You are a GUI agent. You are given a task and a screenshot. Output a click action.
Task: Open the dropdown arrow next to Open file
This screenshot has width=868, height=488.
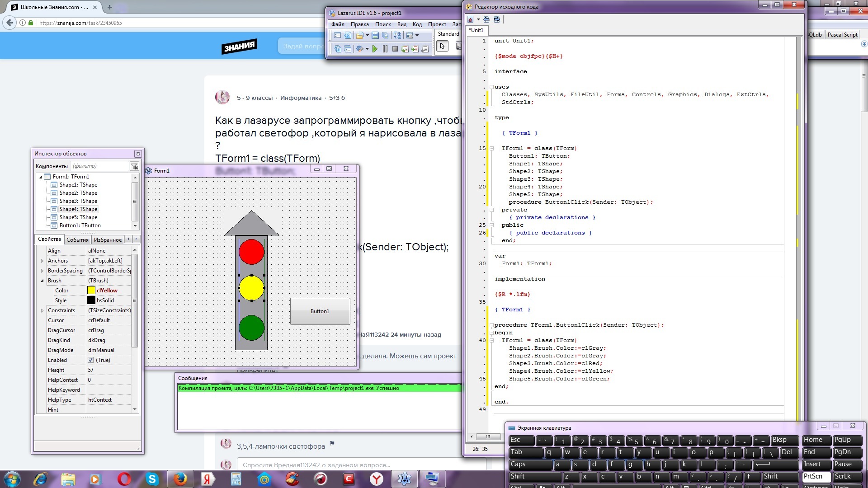[x=367, y=35]
